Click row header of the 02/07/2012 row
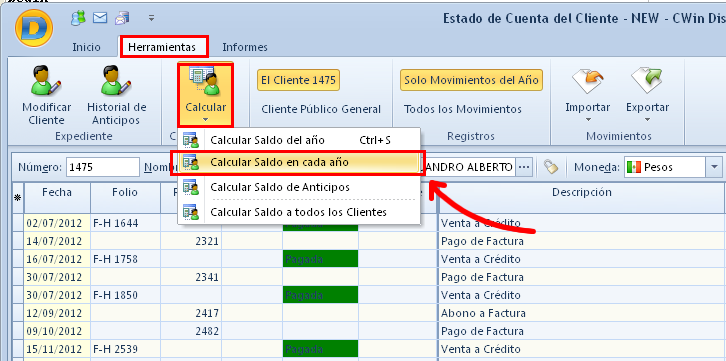The height and width of the screenshot is (361, 726). pos(18,223)
